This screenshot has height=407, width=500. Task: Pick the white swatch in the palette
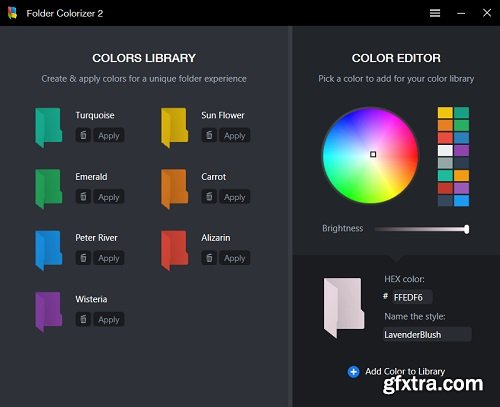(x=445, y=150)
